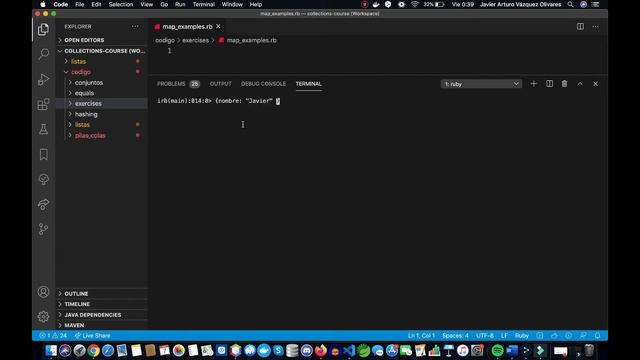This screenshot has width=640, height=360.
Task: Create a new terminal with plus icon
Action: 533,84
